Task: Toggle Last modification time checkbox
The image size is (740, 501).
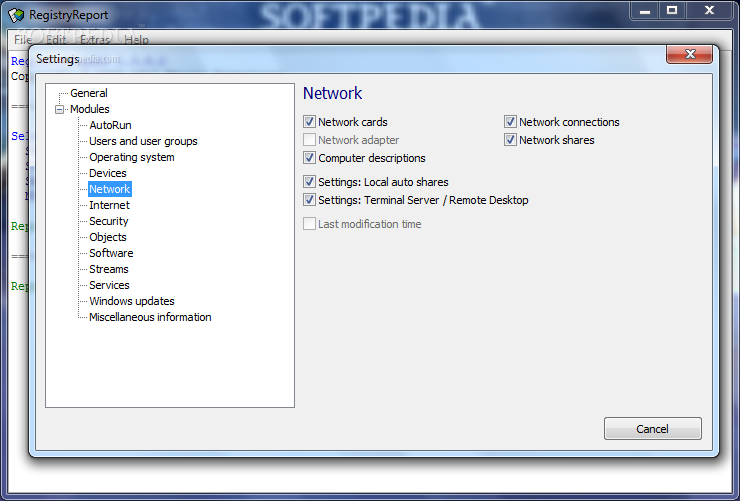Action: (x=309, y=224)
